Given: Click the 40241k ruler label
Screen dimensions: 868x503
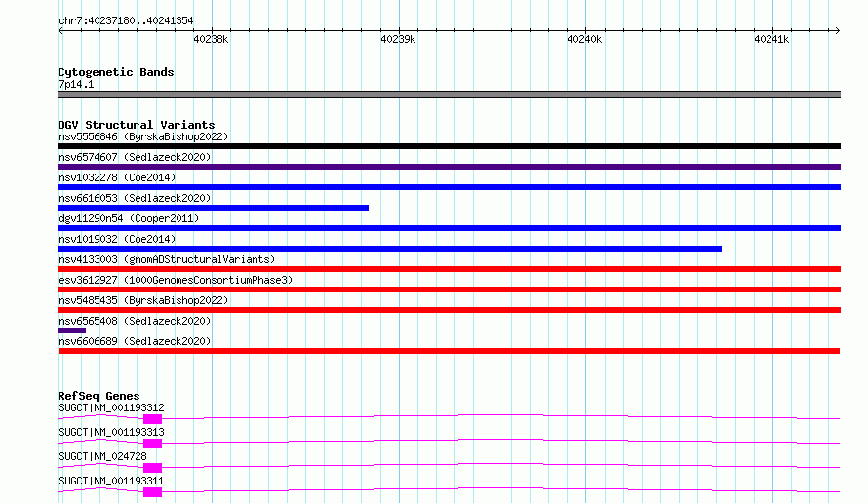Looking at the screenshot, I should 771,39.
